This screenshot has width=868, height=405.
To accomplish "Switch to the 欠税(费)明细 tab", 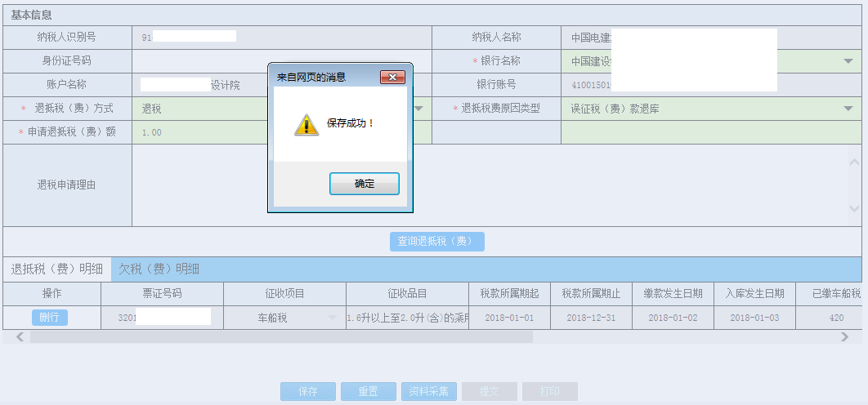I will [159, 269].
